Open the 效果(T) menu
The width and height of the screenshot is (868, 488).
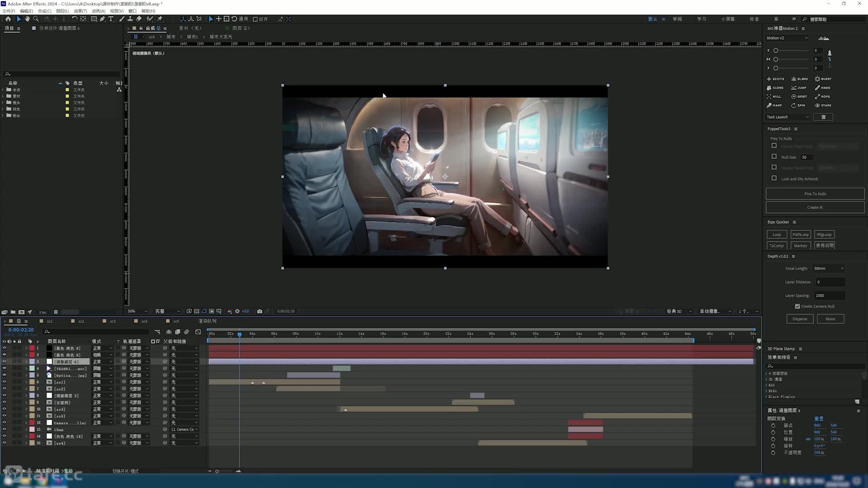80,11
